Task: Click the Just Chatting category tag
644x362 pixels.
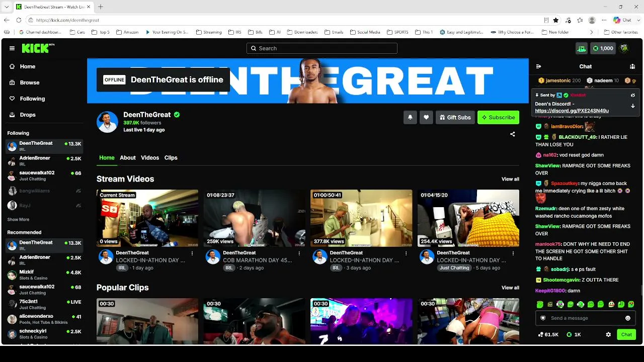Action: click(454, 268)
